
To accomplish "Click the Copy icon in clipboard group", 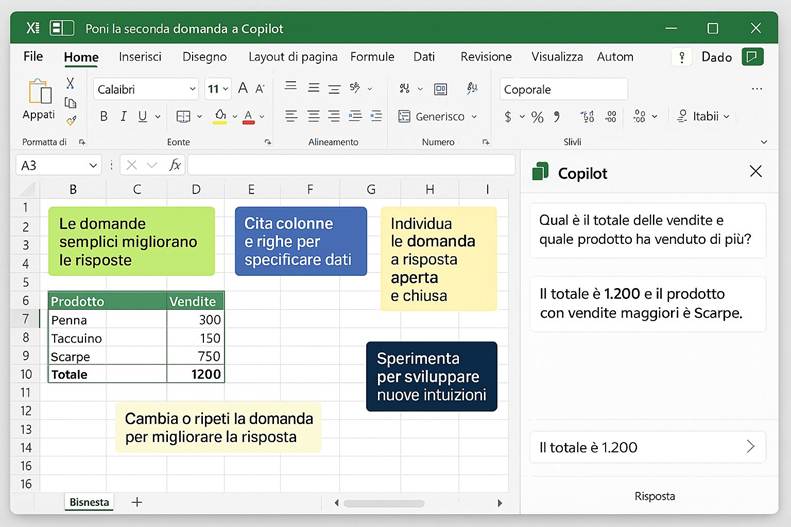I will (x=70, y=102).
